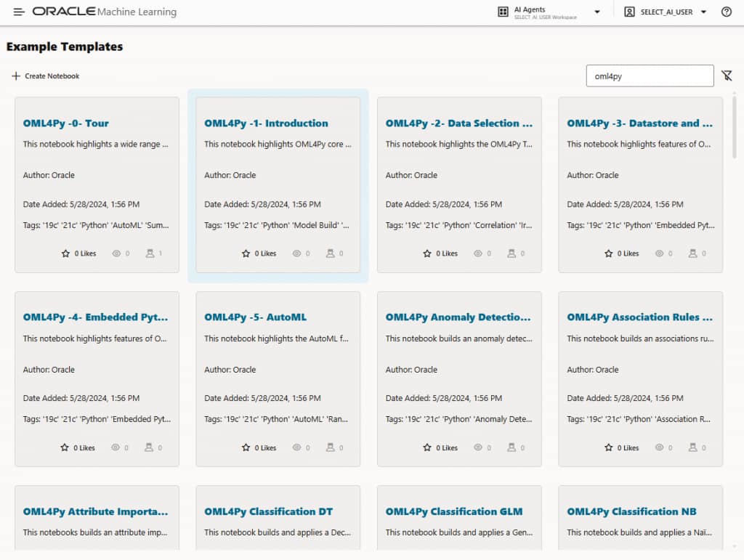
Task: Clear the filter with the funnel icon
Action: click(727, 76)
